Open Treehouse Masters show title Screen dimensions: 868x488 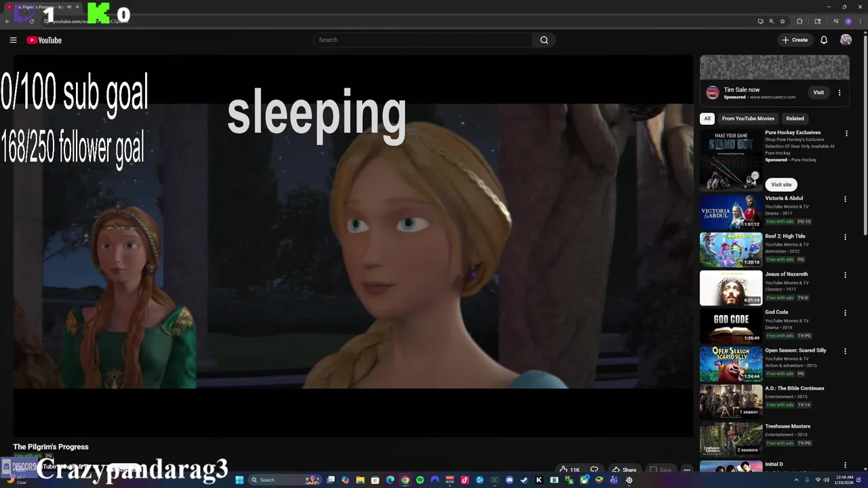coord(787,426)
